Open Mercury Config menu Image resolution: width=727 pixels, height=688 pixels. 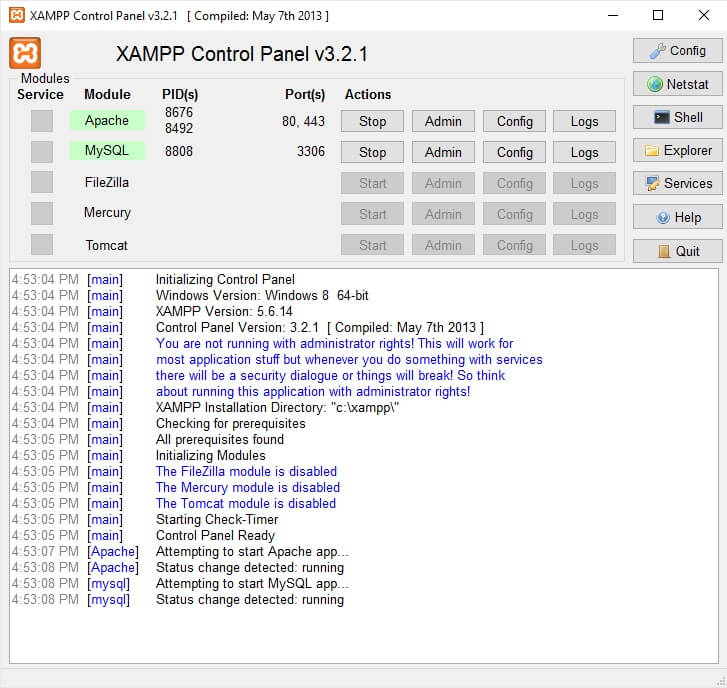514,214
